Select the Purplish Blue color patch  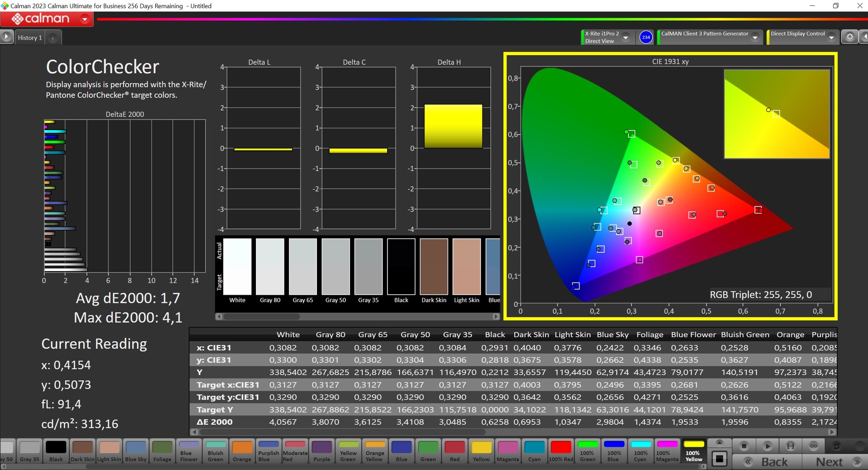[x=269, y=451]
